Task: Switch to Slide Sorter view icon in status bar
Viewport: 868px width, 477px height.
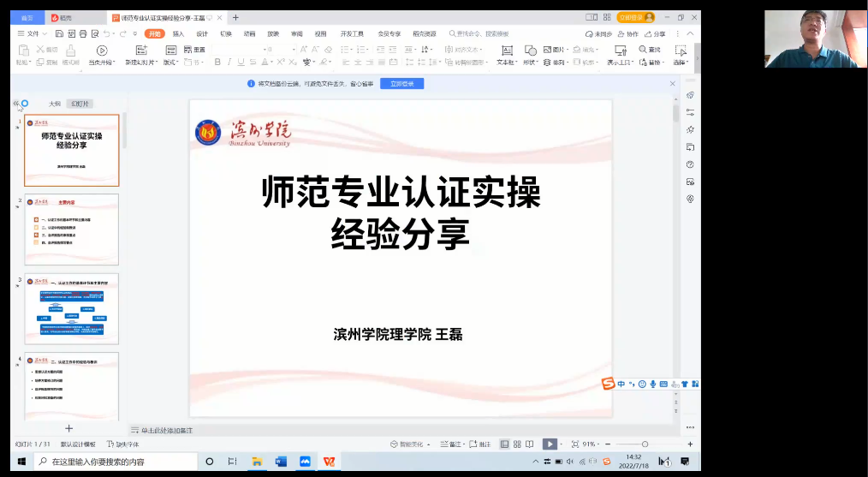Action: pyautogui.click(x=517, y=444)
